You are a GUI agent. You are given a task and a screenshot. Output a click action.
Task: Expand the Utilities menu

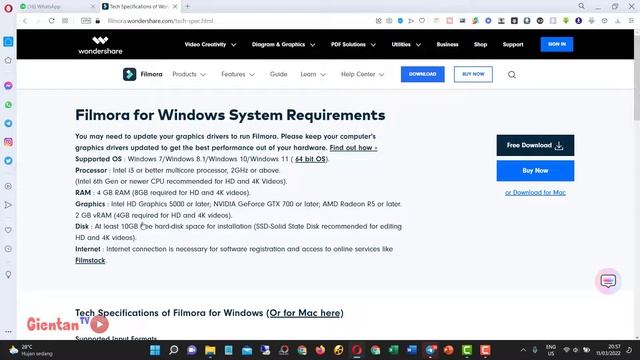click(x=406, y=44)
